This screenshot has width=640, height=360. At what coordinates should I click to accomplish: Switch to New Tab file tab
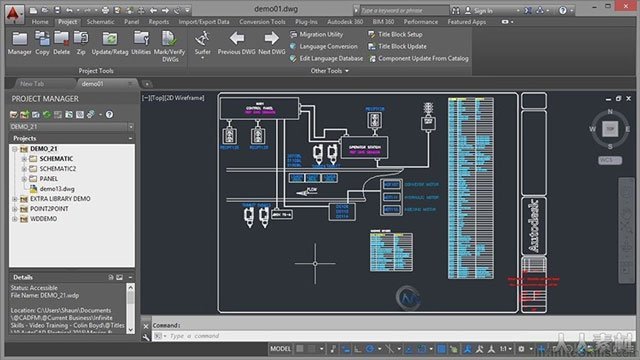pyautogui.click(x=32, y=84)
